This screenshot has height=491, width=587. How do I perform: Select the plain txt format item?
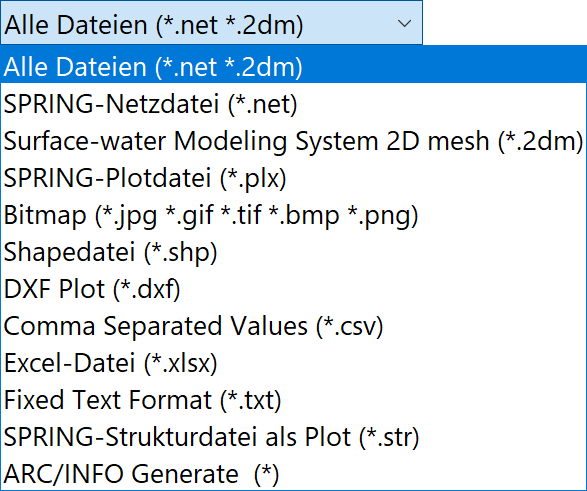pyautogui.click(x=294, y=400)
